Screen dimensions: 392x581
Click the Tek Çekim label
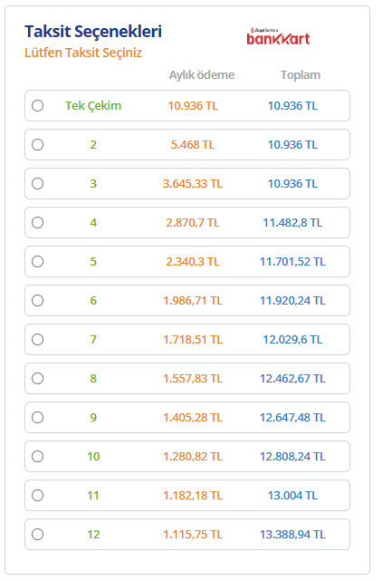click(x=93, y=106)
